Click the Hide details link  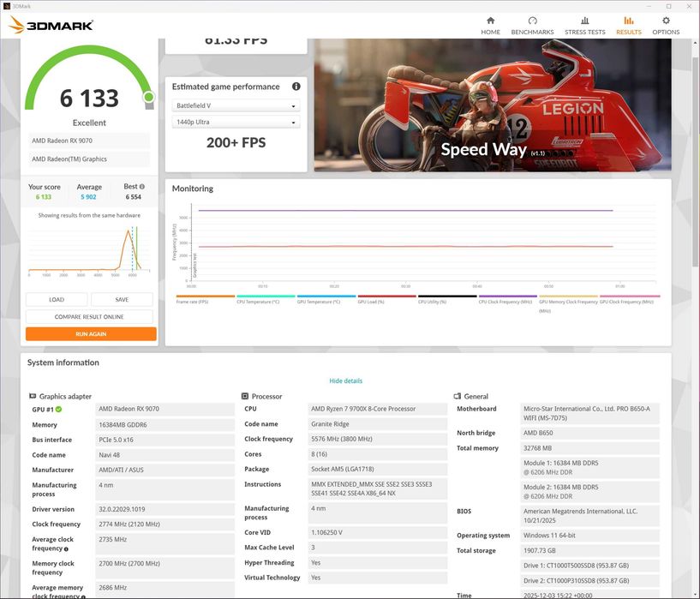(345, 380)
